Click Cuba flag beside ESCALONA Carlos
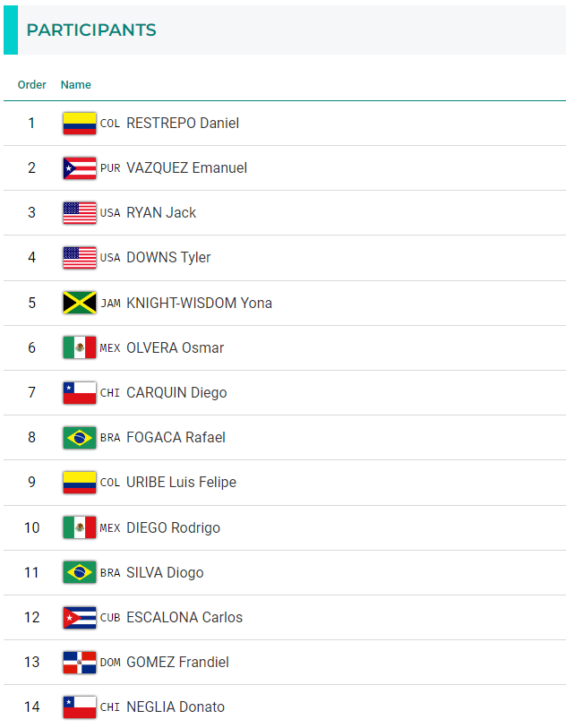 pos(80,617)
